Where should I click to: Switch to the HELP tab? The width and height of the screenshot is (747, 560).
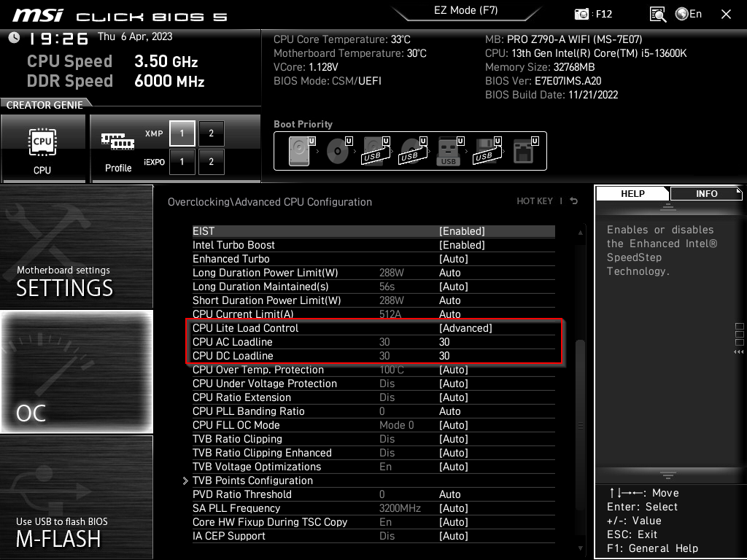click(632, 194)
